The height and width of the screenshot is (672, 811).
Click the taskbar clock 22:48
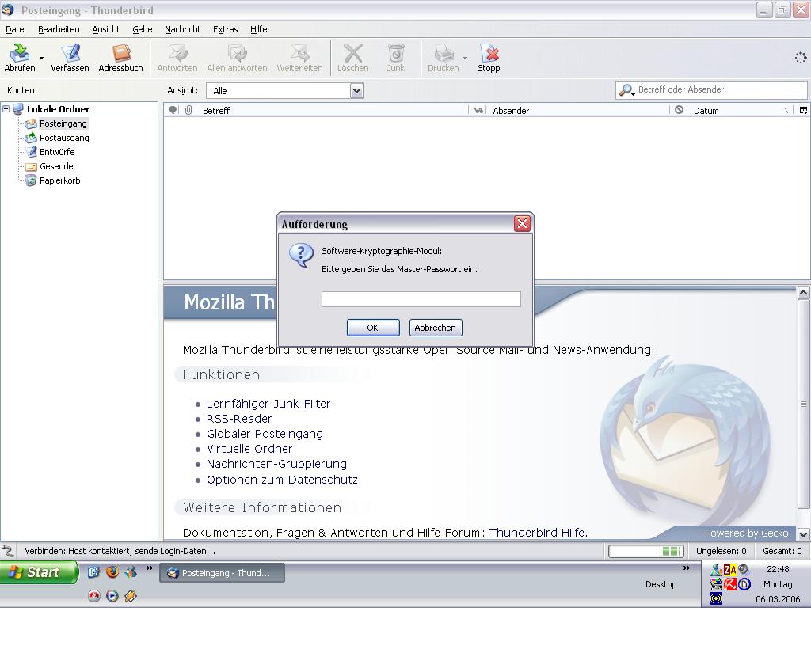click(778, 569)
